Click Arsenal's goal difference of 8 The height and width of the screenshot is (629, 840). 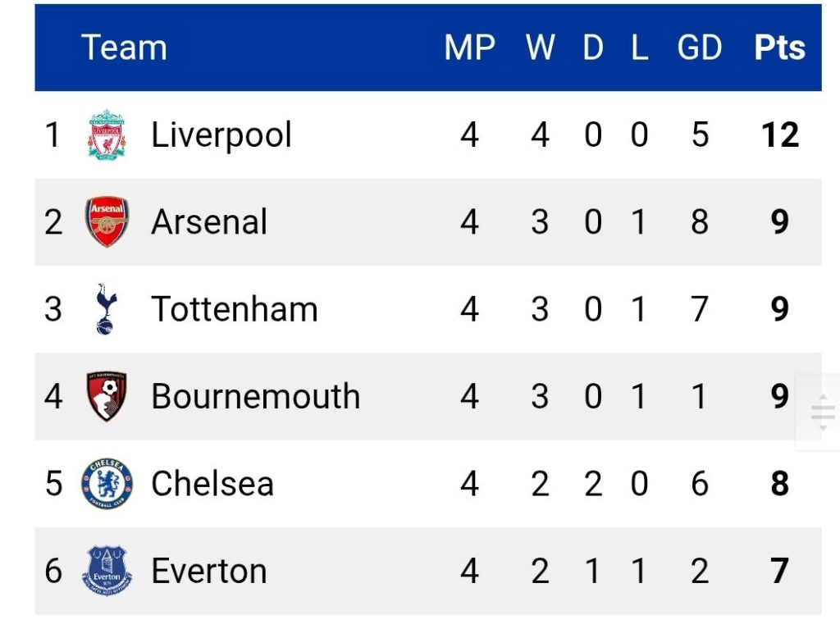pyautogui.click(x=700, y=221)
